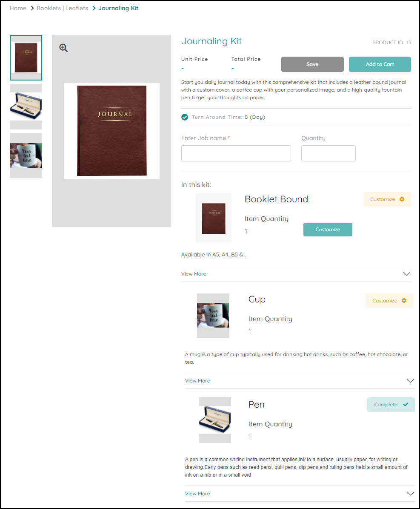Image resolution: width=420 pixels, height=509 pixels.
Task: Select the pen box thumbnail
Action: (x=26, y=106)
